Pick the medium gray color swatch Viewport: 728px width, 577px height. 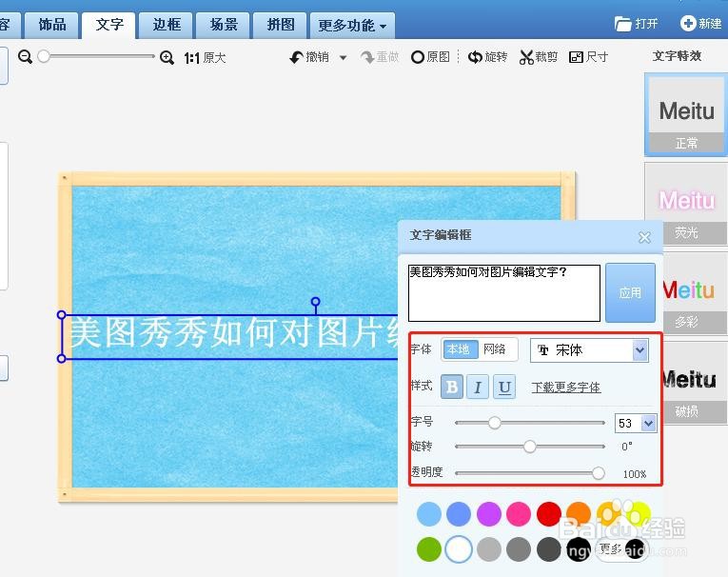click(519, 549)
